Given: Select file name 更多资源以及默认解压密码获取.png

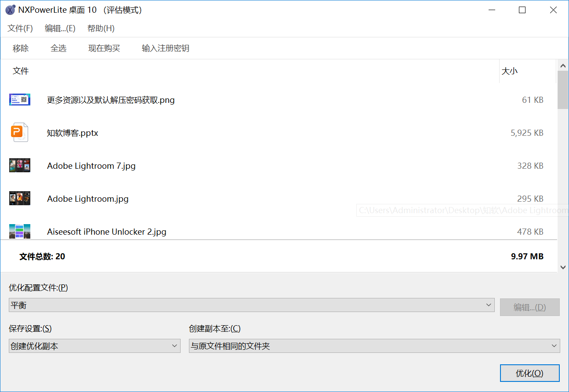Looking at the screenshot, I should click(111, 100).
